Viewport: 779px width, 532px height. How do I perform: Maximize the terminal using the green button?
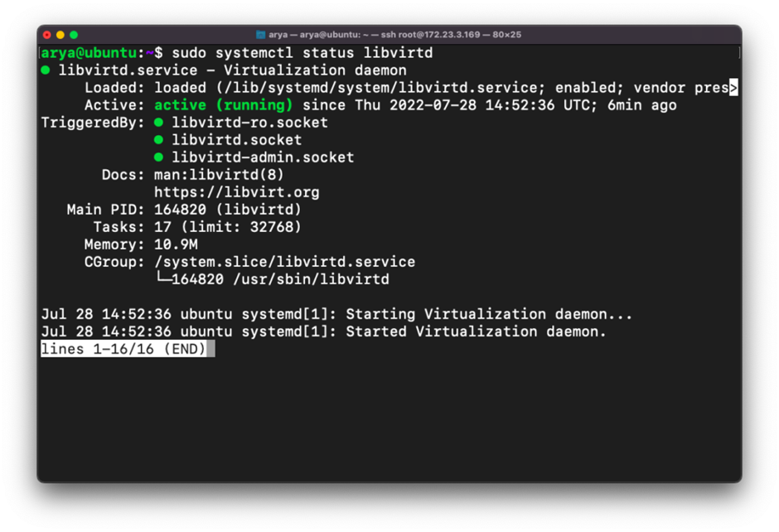click(74, 35)
